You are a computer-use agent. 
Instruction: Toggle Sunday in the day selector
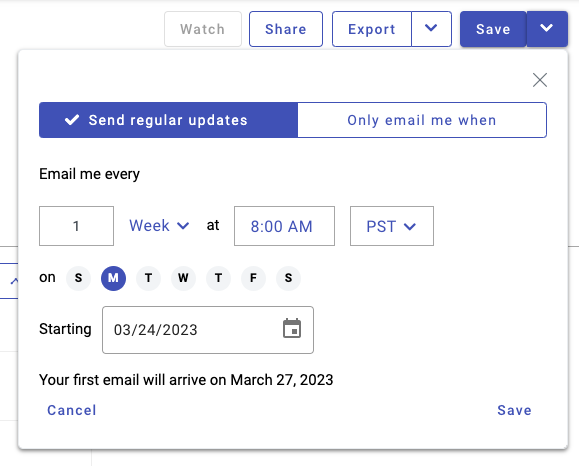click(x=78, y=278)
